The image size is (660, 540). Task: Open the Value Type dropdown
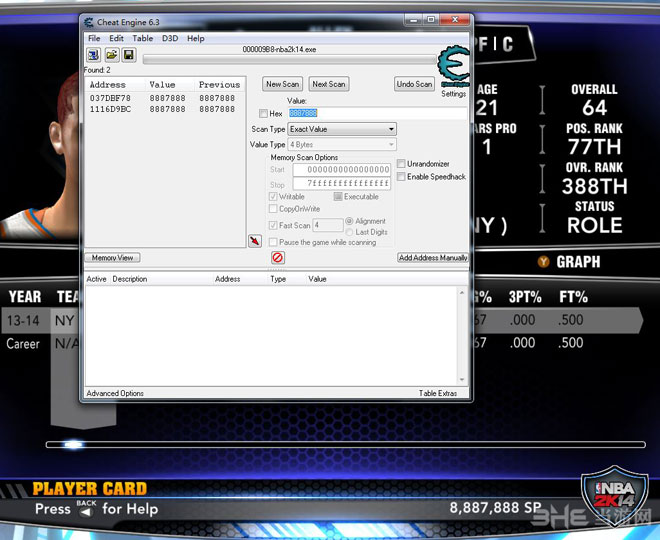tap(342, 144)
